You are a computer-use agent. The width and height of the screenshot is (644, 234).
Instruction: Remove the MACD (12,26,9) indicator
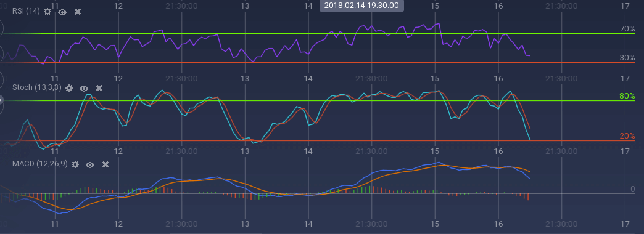pos(105,164)
